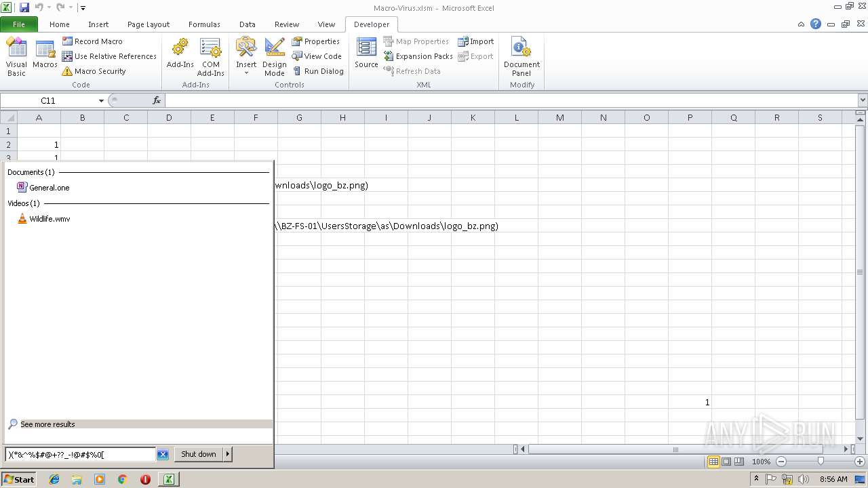The height and width of the screenshot is (488, 868).
Task: Toggle Design Mode
Action: click(275, 57)
